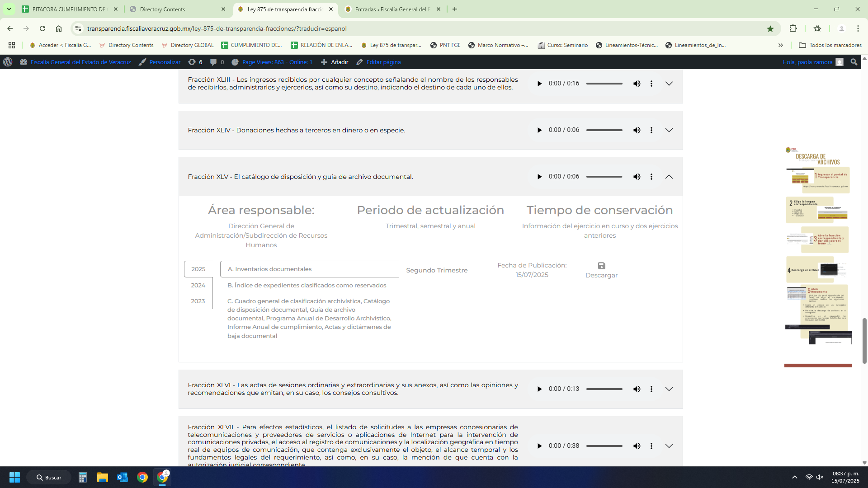Collapse the Fracción XLV section
The width and height of the screenshot is (868, 488).
coord(669,177)
